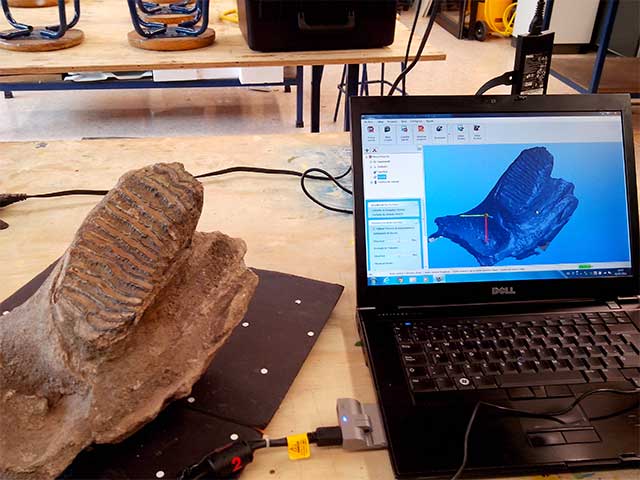This screenshot has height=480, width=640.
Task: Click the pin button at tree panel's top-right
Action: point(419,149)
